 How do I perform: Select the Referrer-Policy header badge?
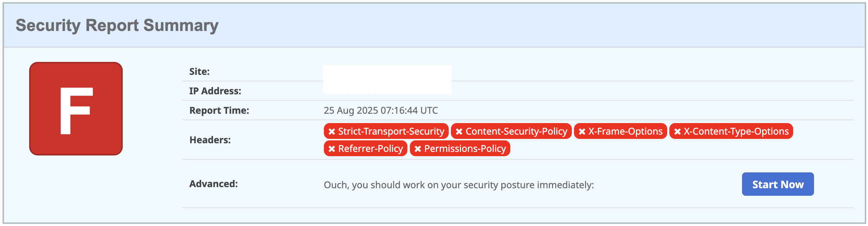coord(370,149)
